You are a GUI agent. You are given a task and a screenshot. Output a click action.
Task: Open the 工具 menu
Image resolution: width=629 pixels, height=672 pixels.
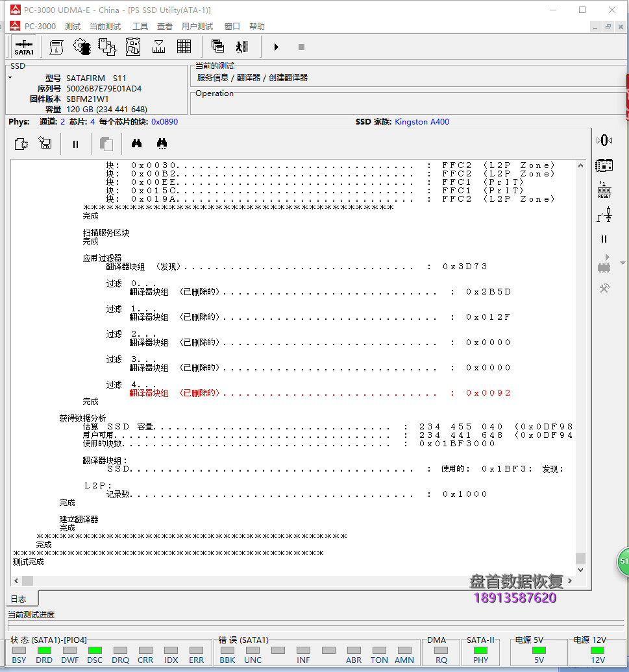tap(140, 27)
